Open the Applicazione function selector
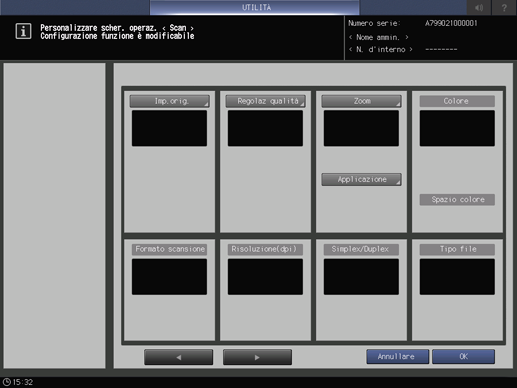The width and height of the screenshot is (517, 388). (x=361, y=179)
